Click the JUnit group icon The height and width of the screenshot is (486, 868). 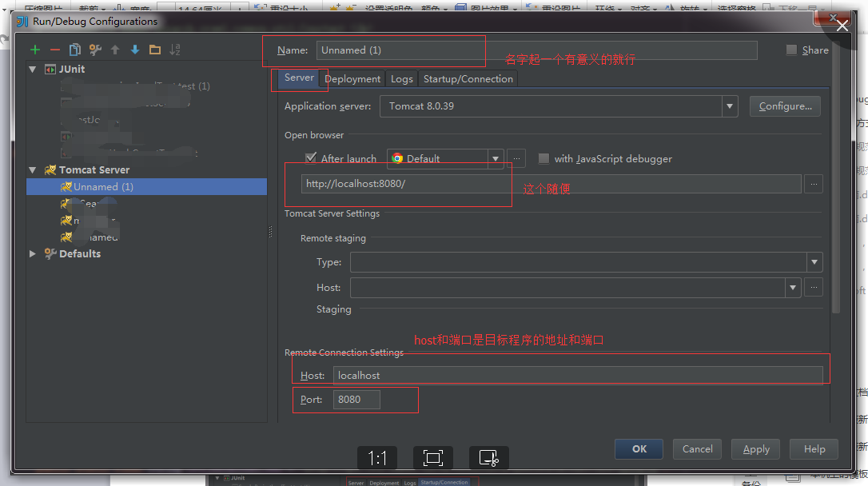pos(50,70)
